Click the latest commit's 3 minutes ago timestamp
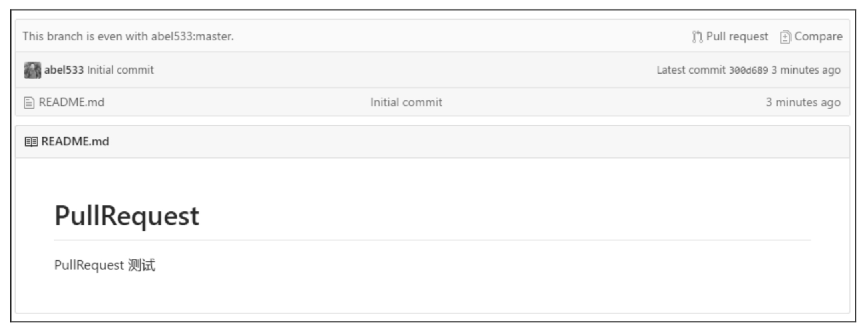 coord(806,70)
